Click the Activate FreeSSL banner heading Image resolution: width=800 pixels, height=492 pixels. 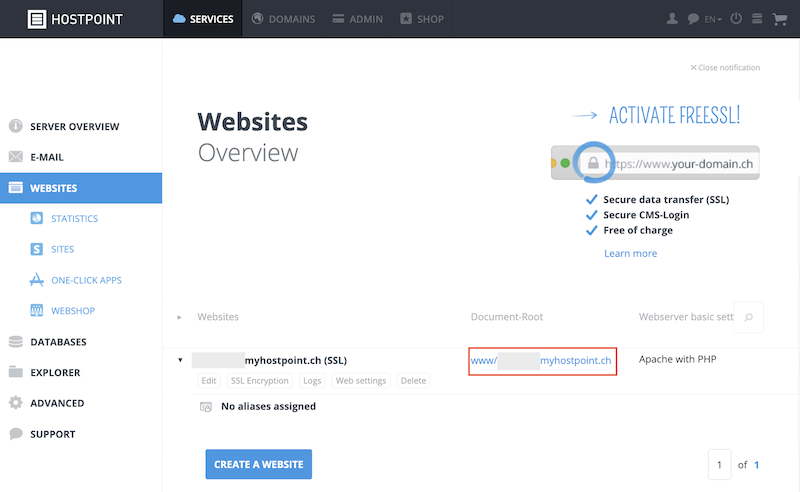pos(674,115)
